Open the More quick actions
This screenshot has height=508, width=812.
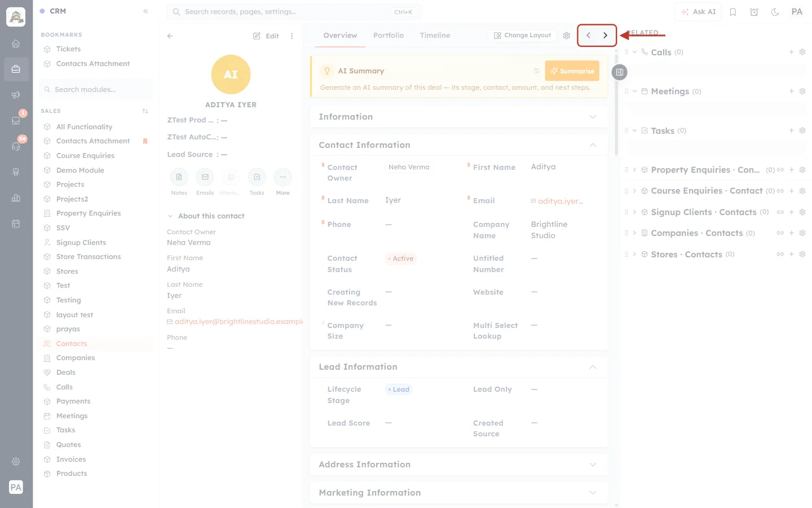pos(283,177)
